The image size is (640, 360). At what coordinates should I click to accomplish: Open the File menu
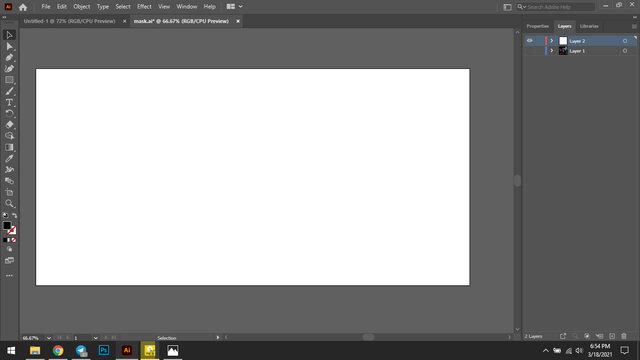[x=46, y=7]
